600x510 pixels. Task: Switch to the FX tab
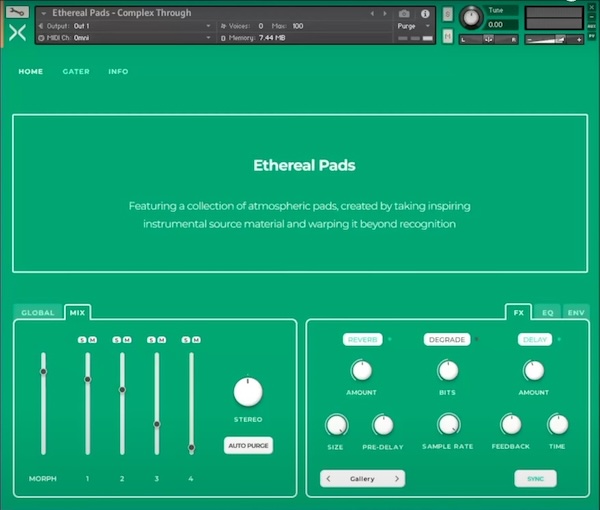click(x=518, y=313)
